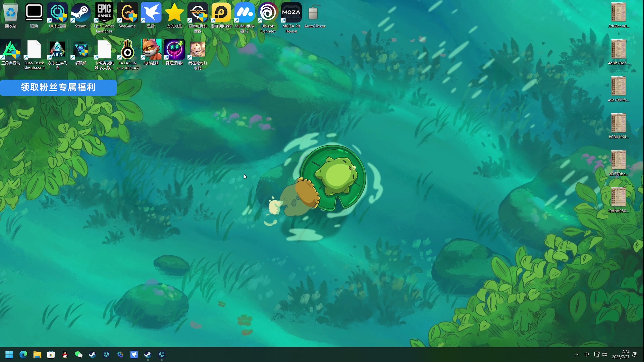This screenshot has width=644, height=362.
Task: Toggle the 中 input method indicator
Action: 587,355
